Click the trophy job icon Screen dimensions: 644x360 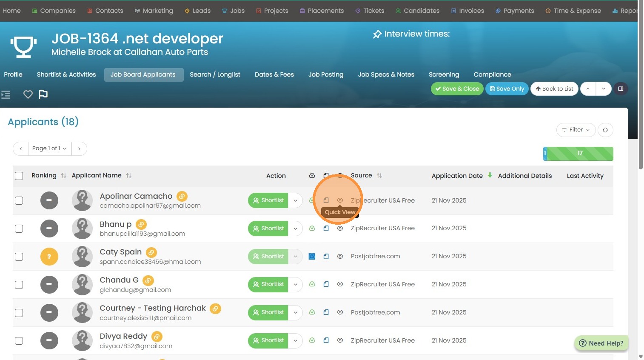point(23,46)
